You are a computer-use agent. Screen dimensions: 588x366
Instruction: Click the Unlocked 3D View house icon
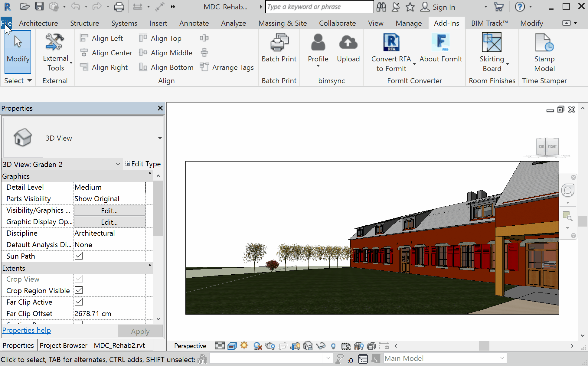click(308, 346)
